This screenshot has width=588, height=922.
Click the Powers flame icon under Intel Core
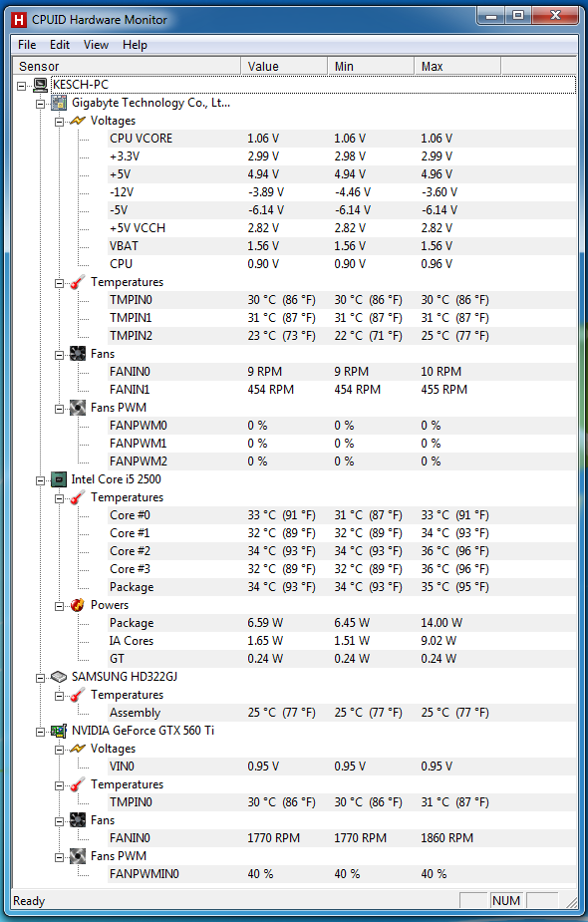click(78, 605)
